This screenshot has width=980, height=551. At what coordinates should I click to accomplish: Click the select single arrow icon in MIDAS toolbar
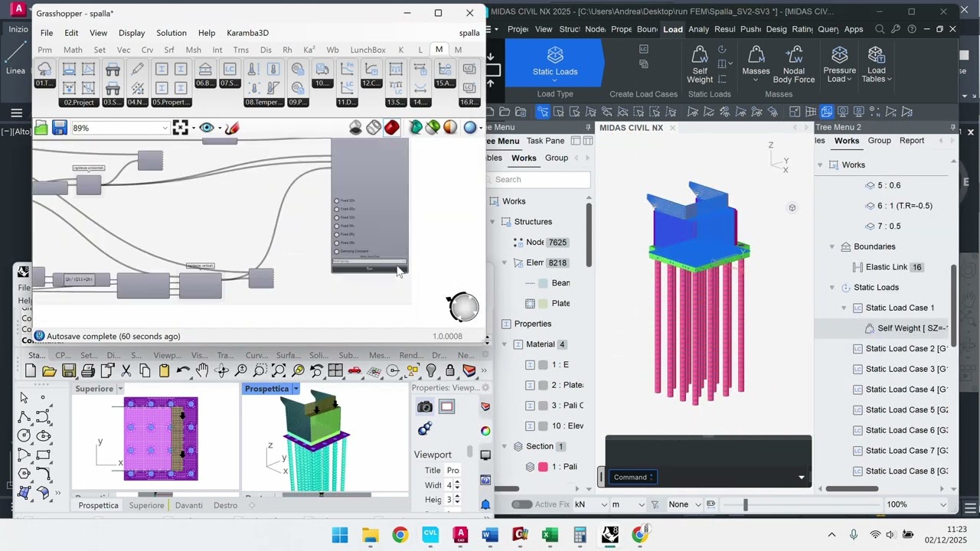tap(543, 112)
